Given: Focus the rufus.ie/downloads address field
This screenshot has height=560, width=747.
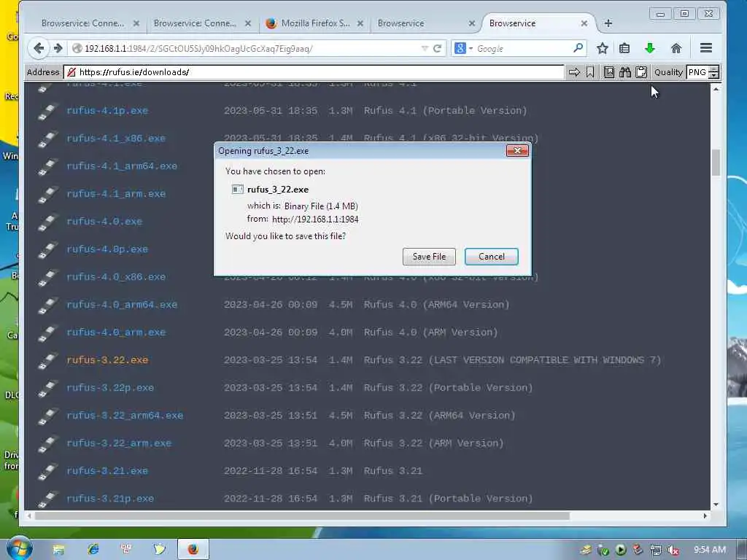Looking at the screenshot, I should pyautogui.click(x=314, y=72).
